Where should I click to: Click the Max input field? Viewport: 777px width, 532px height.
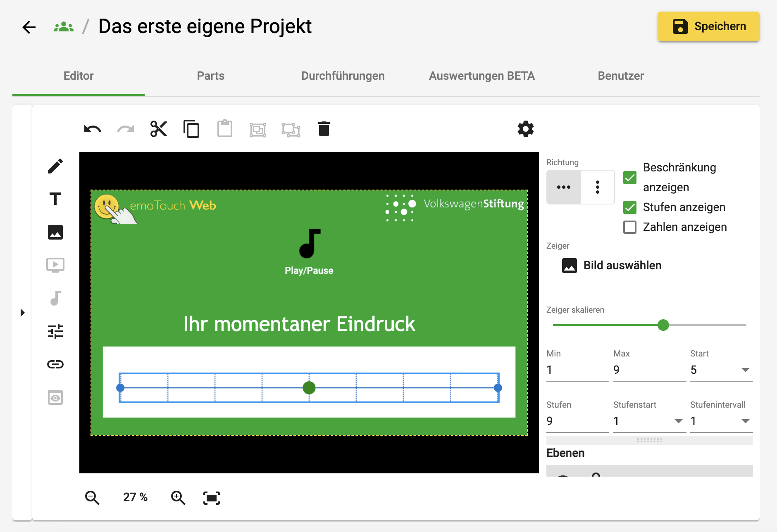649,370
